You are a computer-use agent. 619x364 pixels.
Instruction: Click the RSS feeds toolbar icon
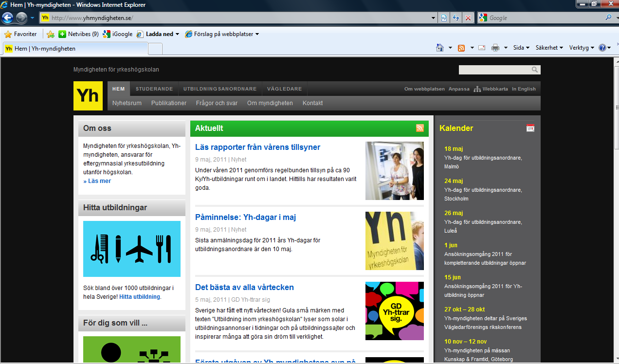(461, 48)
